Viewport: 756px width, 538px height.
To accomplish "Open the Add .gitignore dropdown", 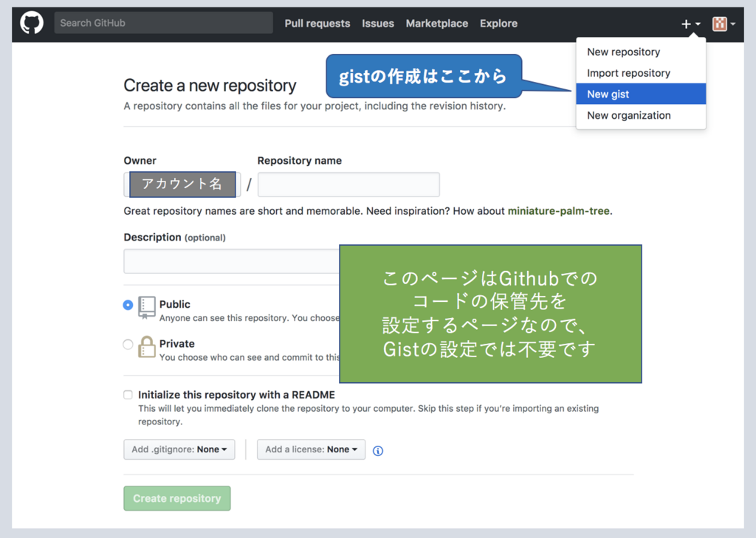I will click(x=179, y=449).
